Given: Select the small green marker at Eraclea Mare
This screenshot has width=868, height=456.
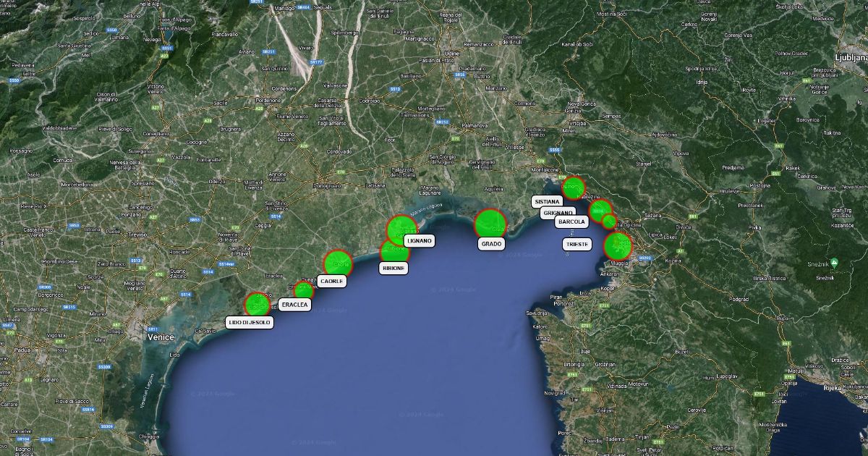Looking at the screenshot, I should click(304, 290).
